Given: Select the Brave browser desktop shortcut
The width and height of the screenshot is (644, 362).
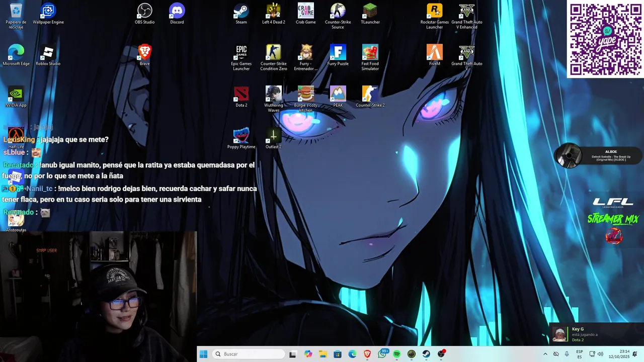Looking at the screenshot, I should [x=144, y=55].
